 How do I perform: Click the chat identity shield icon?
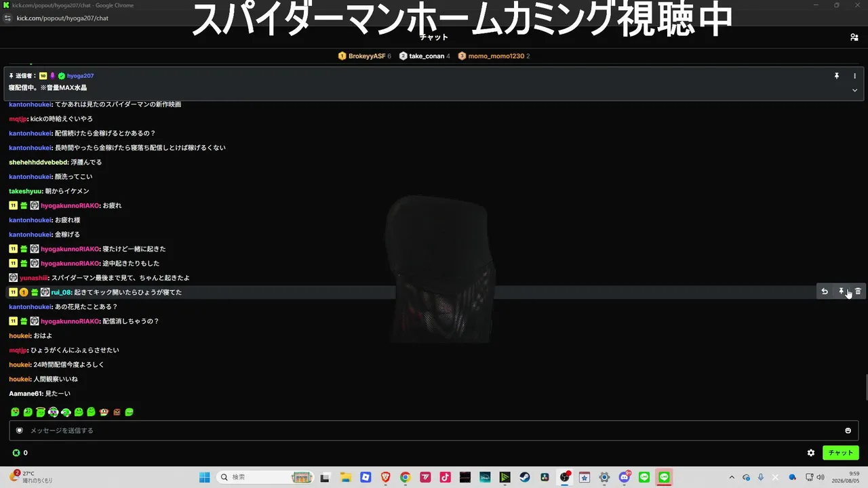20,430
